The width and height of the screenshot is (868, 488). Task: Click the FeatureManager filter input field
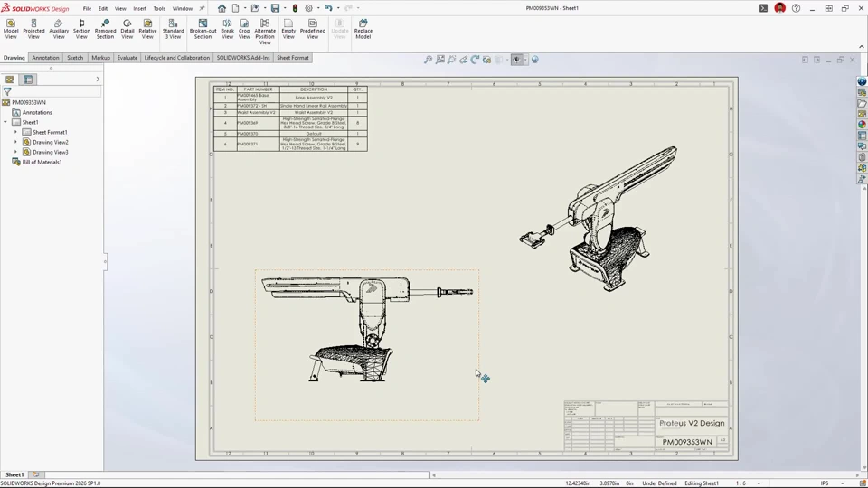point(56,91)
